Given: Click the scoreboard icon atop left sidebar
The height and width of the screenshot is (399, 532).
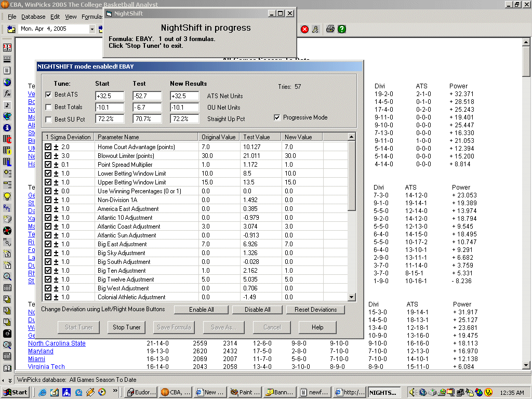Looking at the screenshot, I should click(x=7, y=47).
